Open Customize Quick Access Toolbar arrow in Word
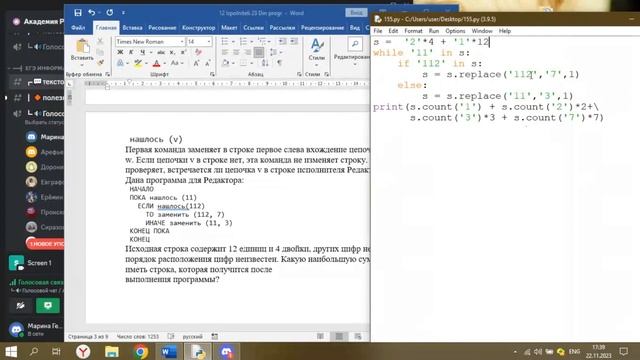Viewport: 640px width, 360px height. (x=123, y=13)
